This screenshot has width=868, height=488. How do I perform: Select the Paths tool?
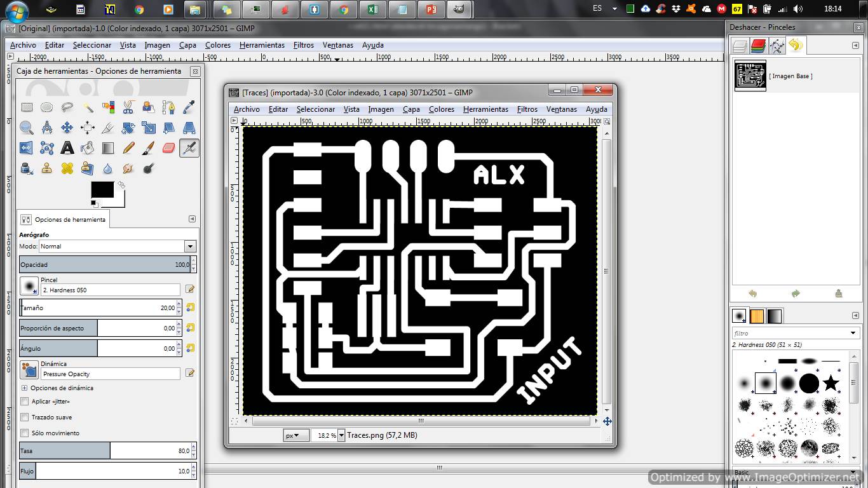(169, 107)
